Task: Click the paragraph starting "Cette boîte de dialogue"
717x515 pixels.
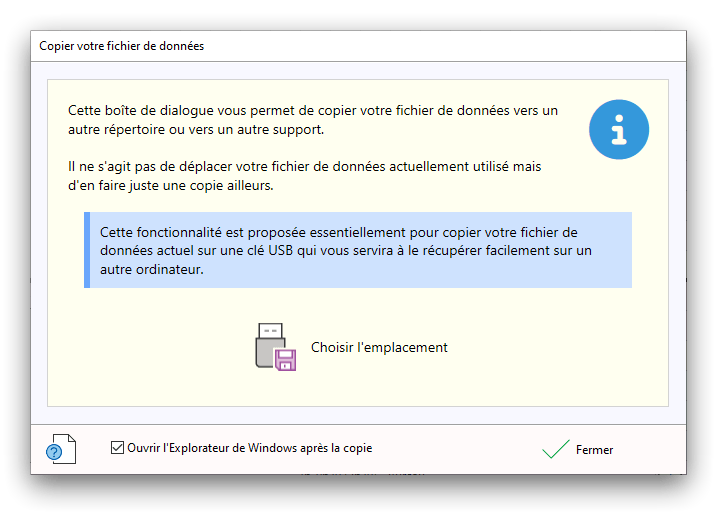Action: (313, 120)
